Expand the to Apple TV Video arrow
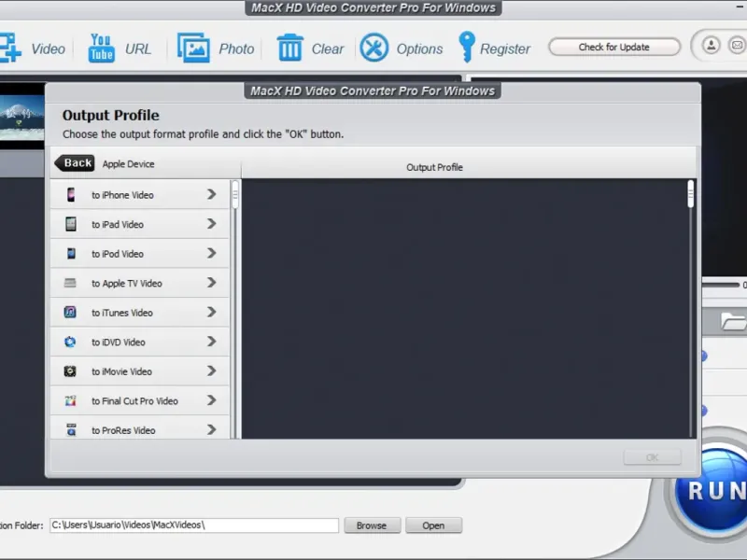Image resolution: width=747 pixels, height=560 pixels. click(212, 283)
